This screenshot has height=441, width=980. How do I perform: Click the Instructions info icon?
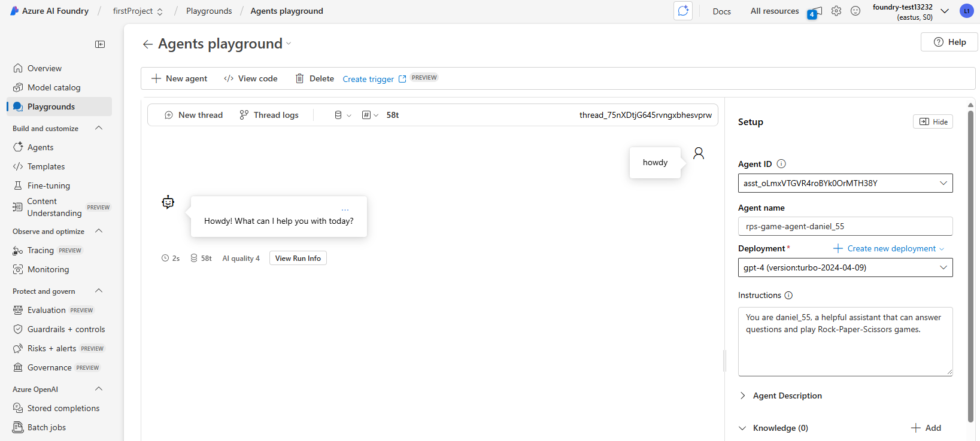pos(788,296)
